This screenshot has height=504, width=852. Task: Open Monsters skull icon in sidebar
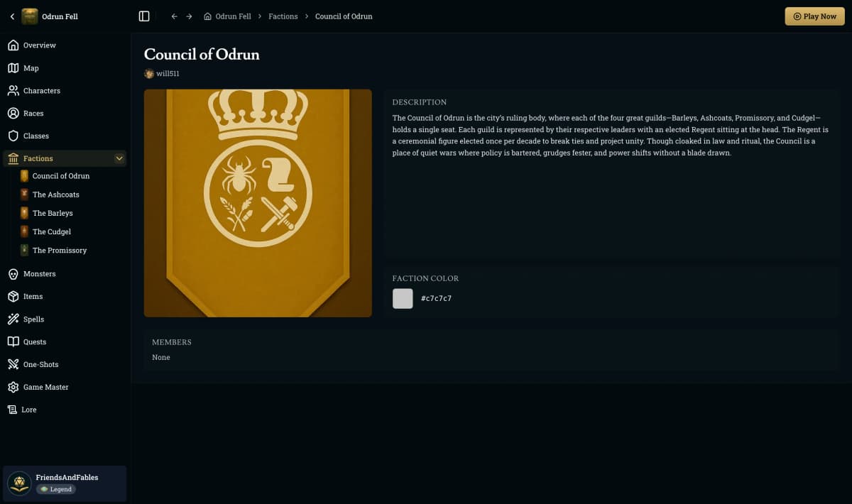pyautogui.click(x=13, y=274)
